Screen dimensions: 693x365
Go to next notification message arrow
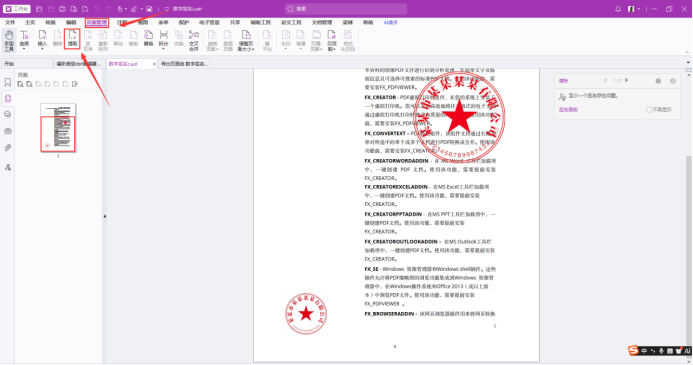(x=627, y=80)
